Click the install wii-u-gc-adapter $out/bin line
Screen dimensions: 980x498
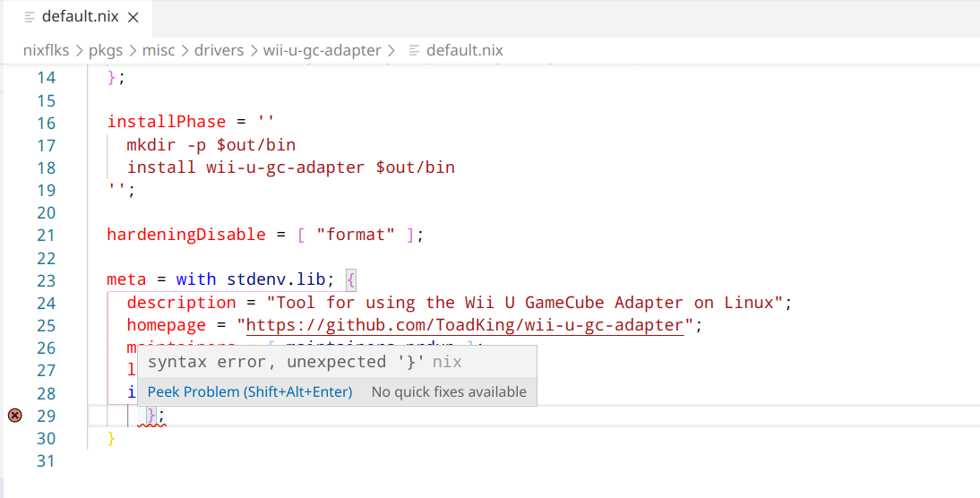tap(290, 167)
